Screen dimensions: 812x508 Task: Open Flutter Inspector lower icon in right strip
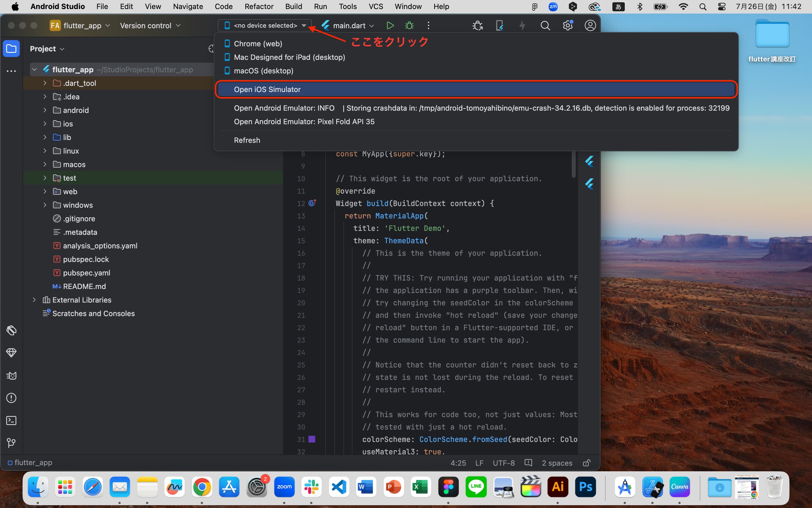pyautogui.click(x=590, y=184)
